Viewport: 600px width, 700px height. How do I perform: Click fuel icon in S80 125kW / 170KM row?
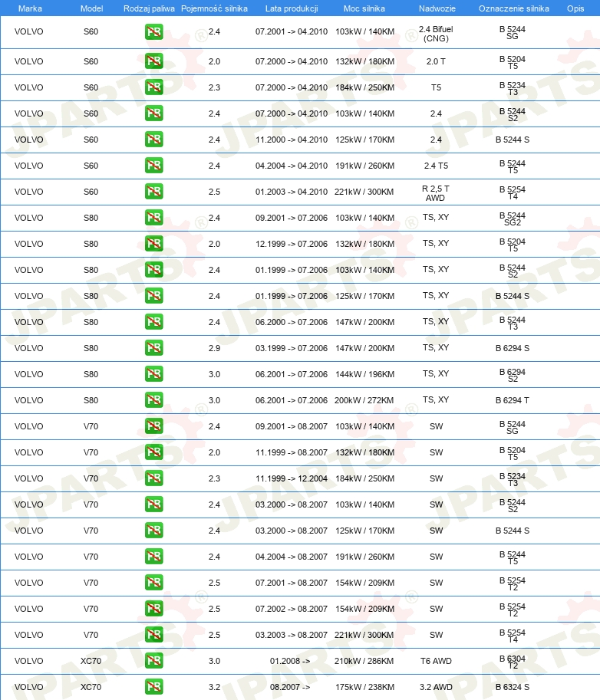click(153, 295)
